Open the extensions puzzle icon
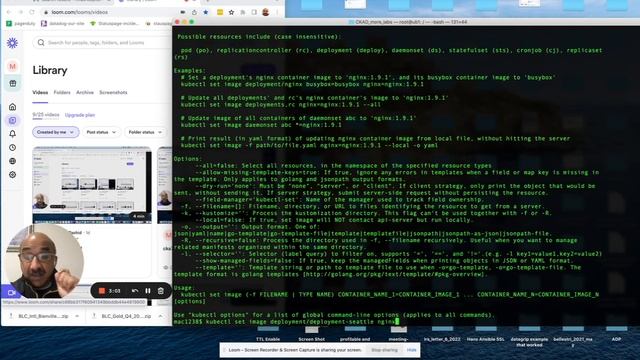The height and width of the screenshot is (360, 640). click(x=243, y=12)
